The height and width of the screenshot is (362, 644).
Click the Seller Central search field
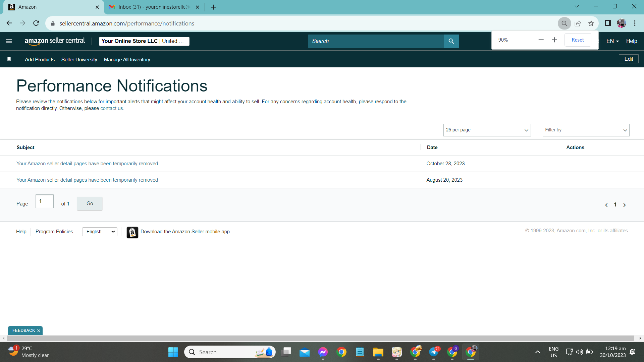pyautogui.click(x=376, y=41)
